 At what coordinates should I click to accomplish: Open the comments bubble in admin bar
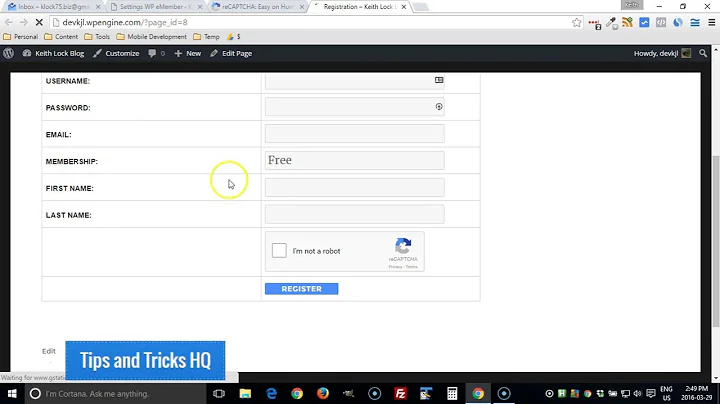pos(157,53)
